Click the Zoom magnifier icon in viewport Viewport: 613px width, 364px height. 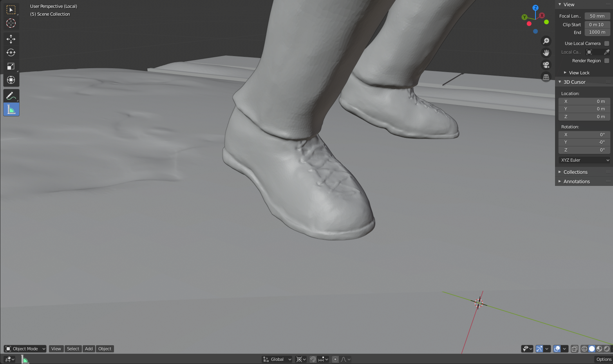pyautogui.click(x=546, y=41)
